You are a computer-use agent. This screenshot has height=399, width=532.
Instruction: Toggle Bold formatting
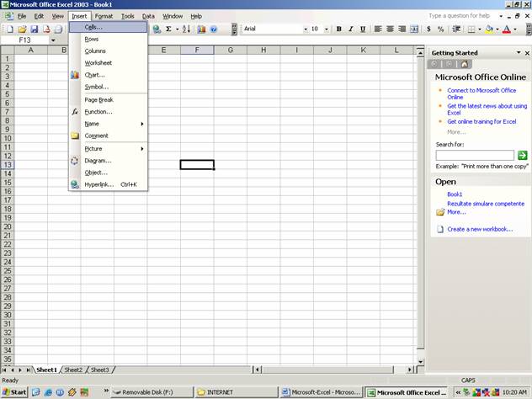pos(338,29)
